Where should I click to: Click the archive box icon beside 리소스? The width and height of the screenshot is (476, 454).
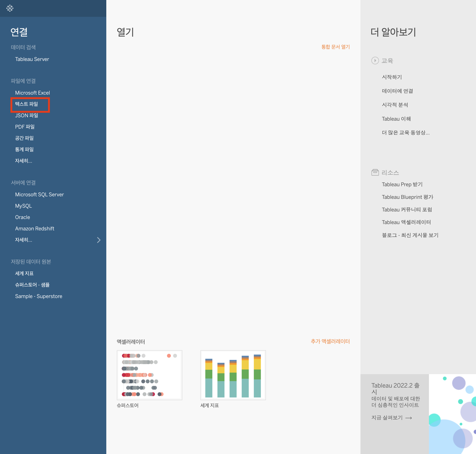(x=375, y=172)
